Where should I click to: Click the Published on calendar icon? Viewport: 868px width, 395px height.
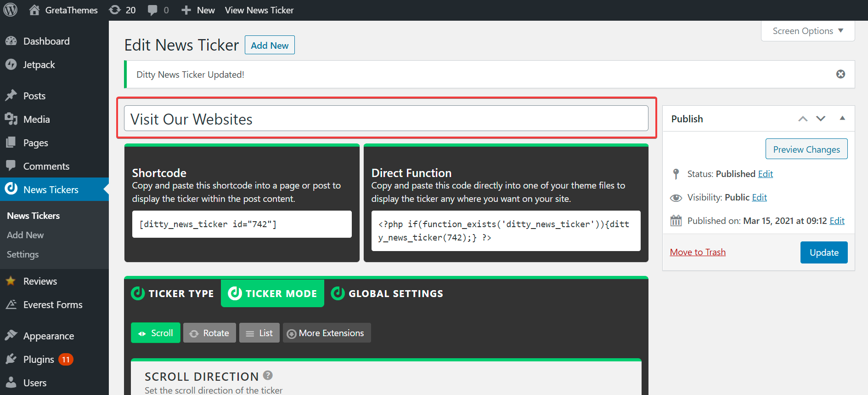coord(676,221)
